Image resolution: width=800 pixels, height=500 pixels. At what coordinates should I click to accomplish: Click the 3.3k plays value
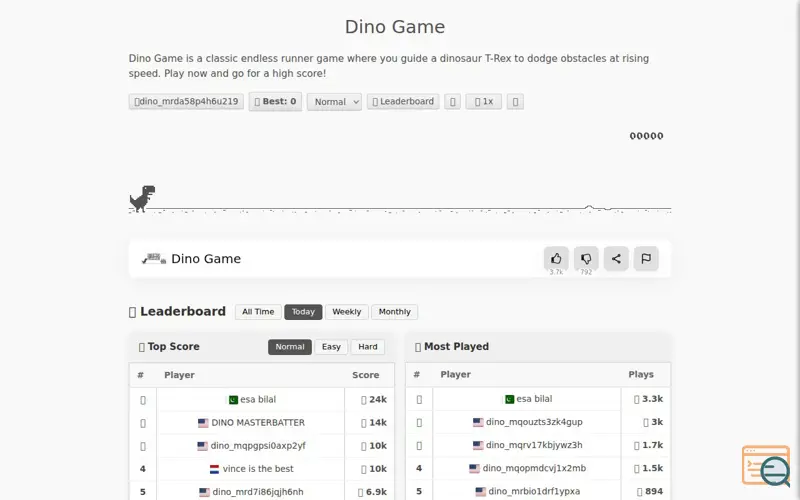click(x=653, y=399)
